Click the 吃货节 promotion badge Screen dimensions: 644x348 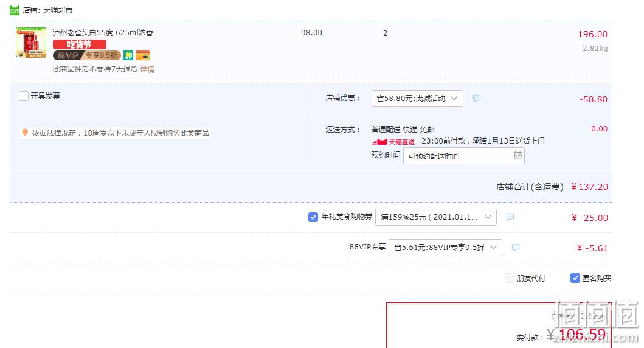click(x=80, y=44)
